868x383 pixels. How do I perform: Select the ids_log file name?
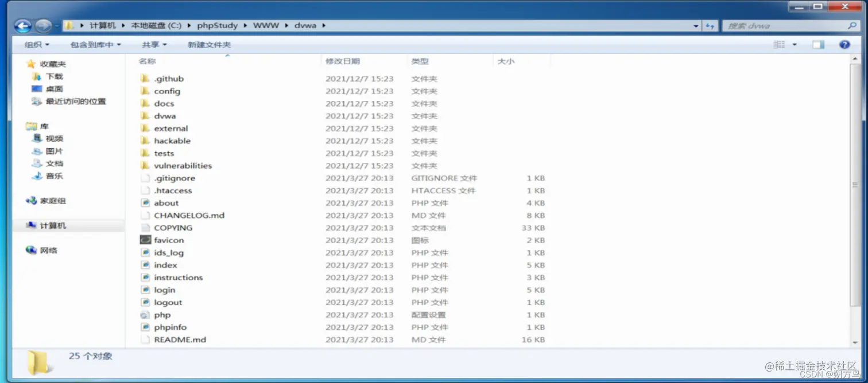point(169,253)
